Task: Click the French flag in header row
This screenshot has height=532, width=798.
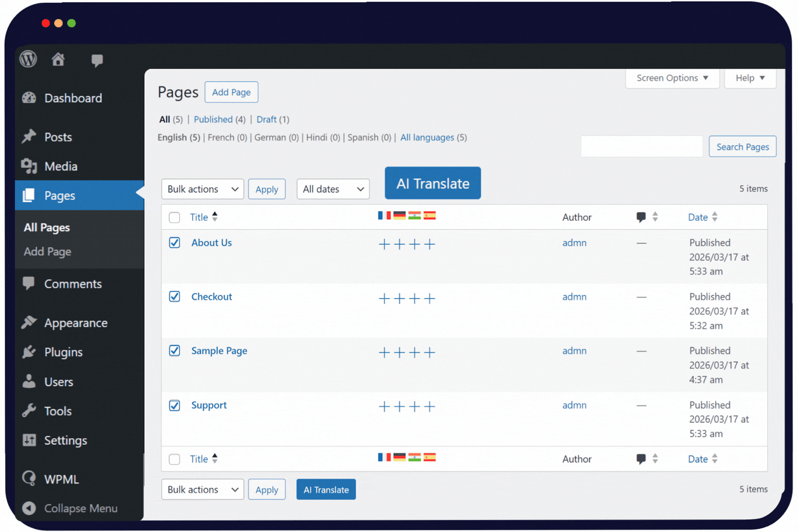Action: tap(384, 215)
